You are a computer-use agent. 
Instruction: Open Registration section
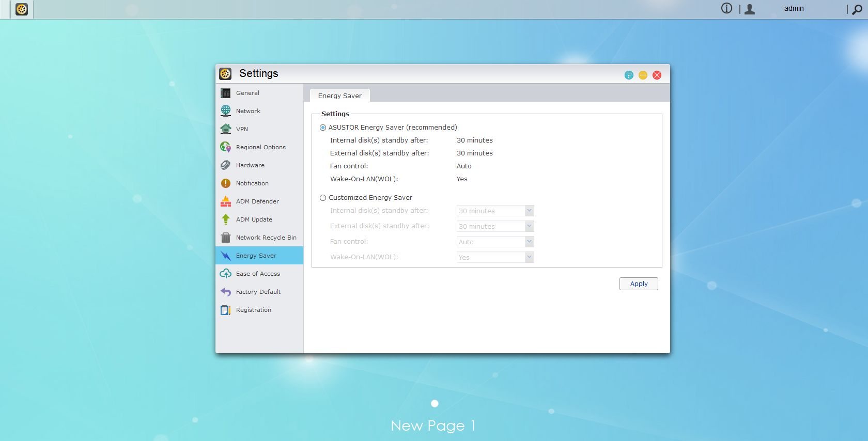click(x=259, y=310)
